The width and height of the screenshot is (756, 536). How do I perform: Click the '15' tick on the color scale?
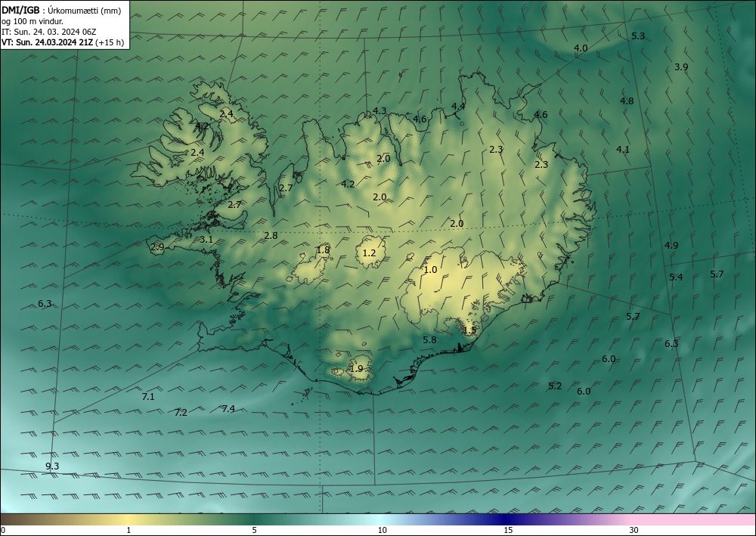click(x=508, y=531)
